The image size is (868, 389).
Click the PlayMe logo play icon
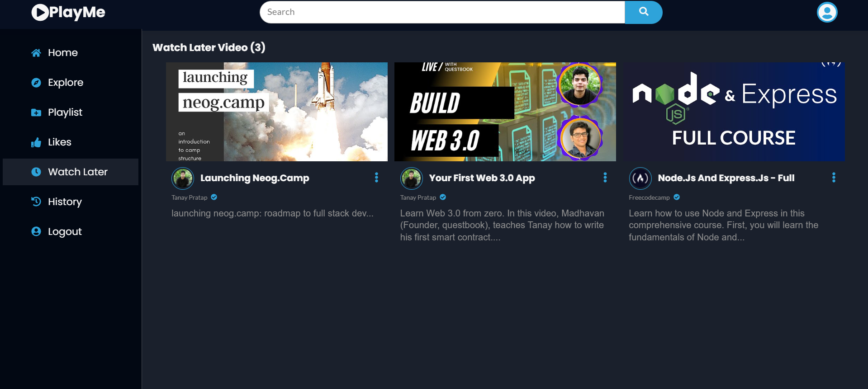click(40, 12)
